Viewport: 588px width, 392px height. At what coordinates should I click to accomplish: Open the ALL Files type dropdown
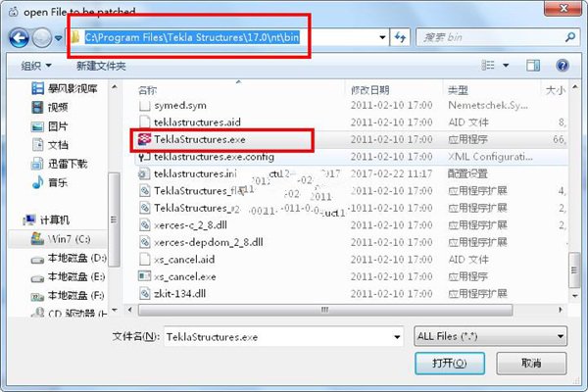491,336
